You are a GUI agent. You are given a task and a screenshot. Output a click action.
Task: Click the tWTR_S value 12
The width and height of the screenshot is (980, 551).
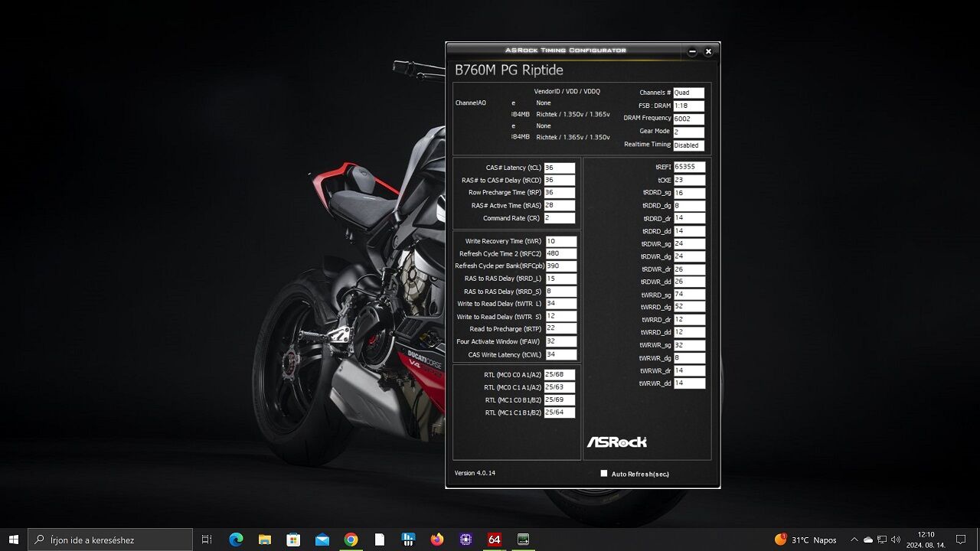561,316
